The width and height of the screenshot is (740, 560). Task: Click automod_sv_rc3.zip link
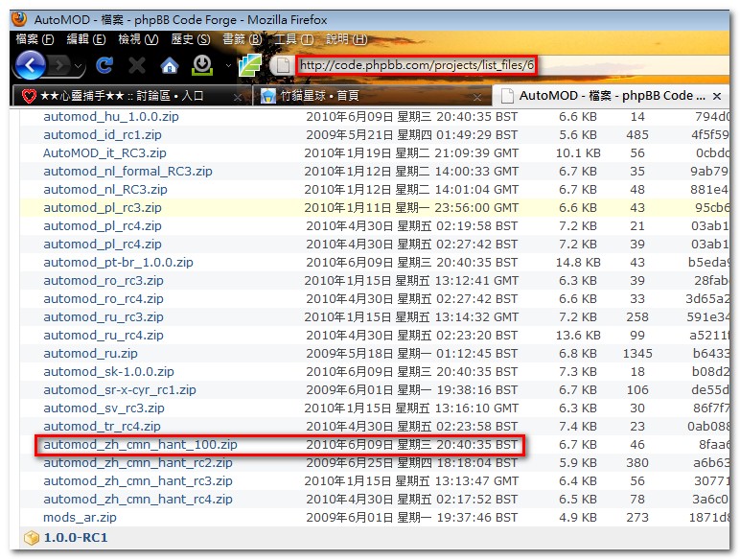click(104, 408)
